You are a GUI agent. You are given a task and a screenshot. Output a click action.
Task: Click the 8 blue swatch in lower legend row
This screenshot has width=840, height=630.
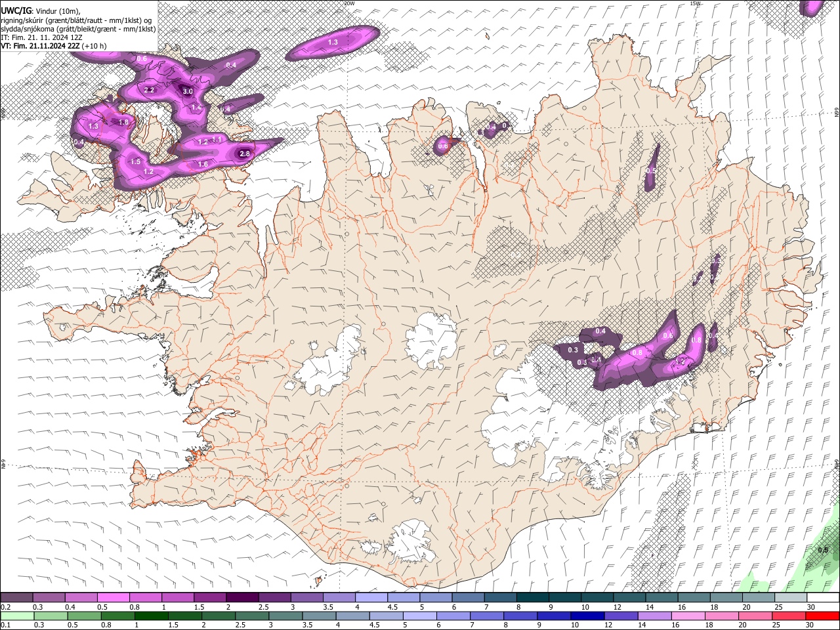pos(520,616)
